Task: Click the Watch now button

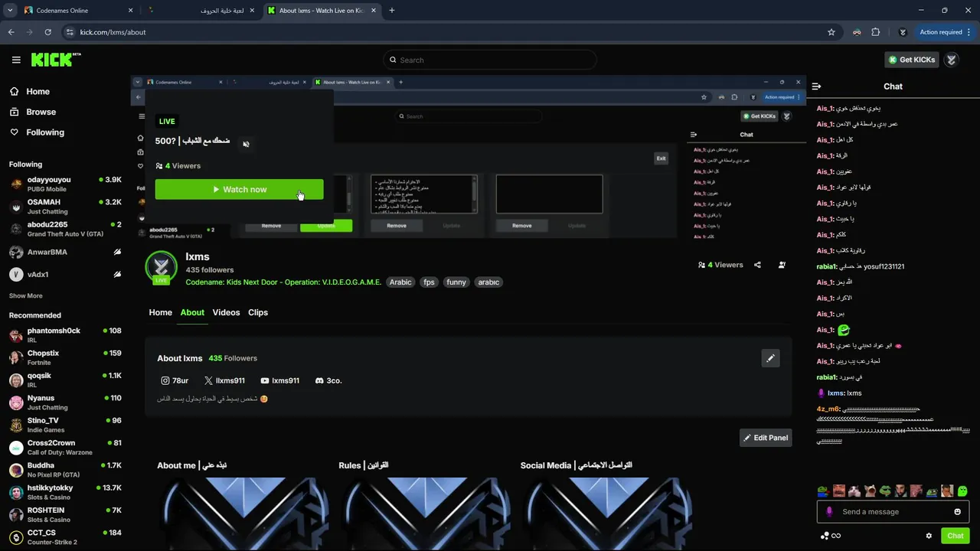Action: pos(239,189)
